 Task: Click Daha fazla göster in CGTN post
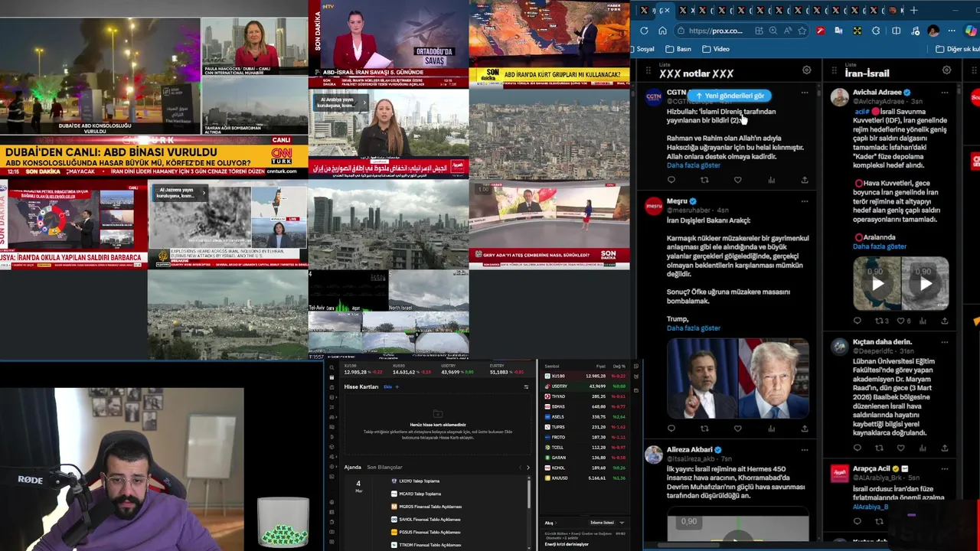point(694,165)
